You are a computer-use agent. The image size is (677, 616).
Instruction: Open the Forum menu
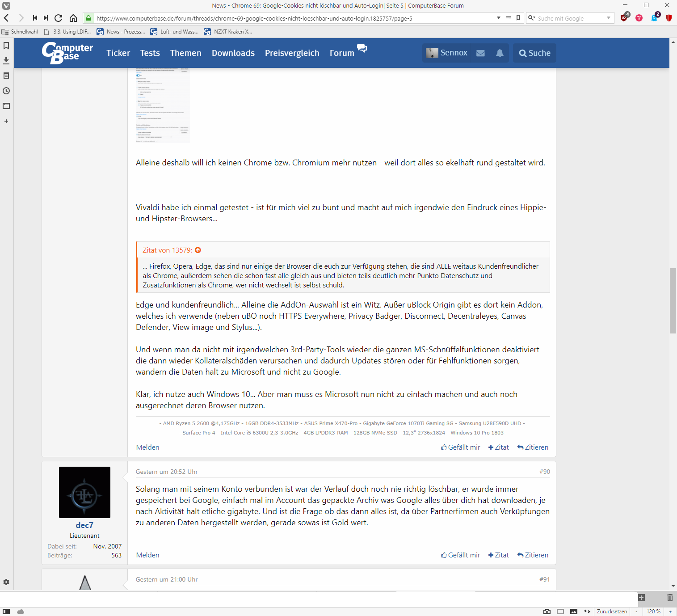[x=342, y=53]
